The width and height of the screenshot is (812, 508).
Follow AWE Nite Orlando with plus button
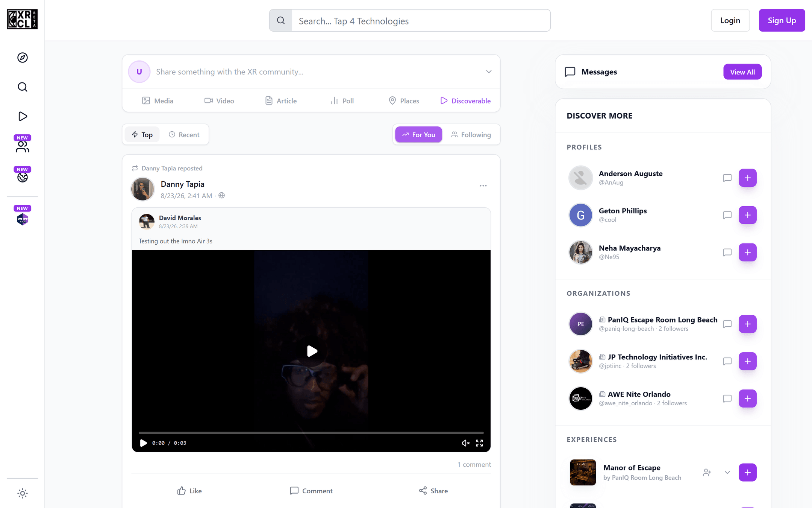[x=747, y=398]
